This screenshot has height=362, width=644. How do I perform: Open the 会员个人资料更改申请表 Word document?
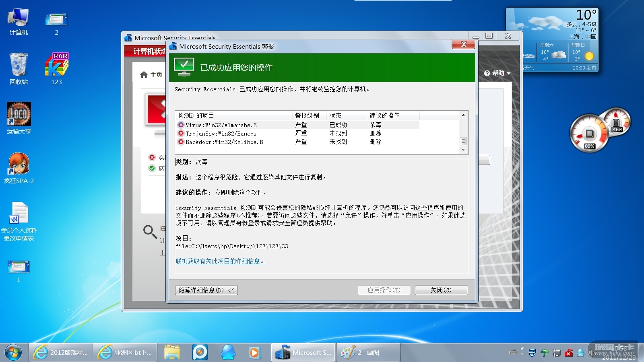tap(19, 222)
